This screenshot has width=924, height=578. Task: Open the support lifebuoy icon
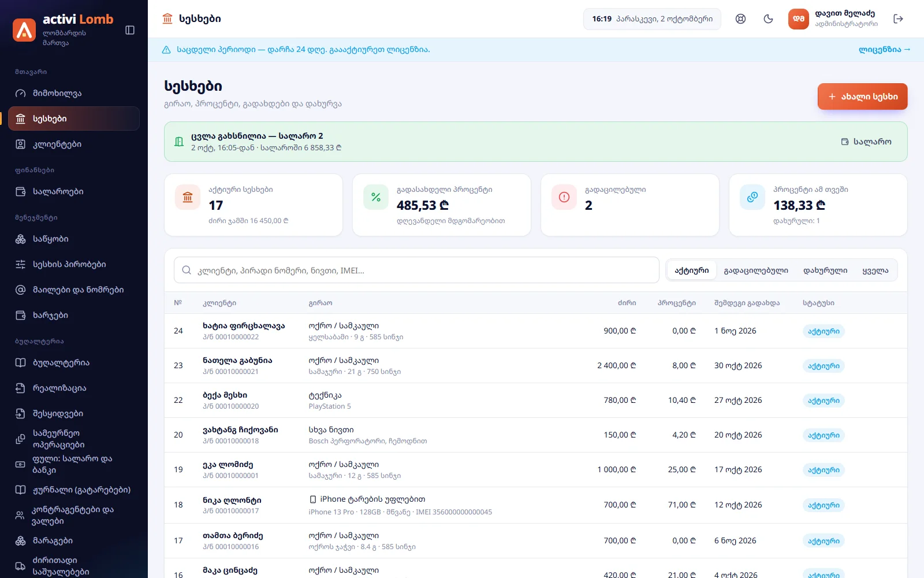point(740,19)
